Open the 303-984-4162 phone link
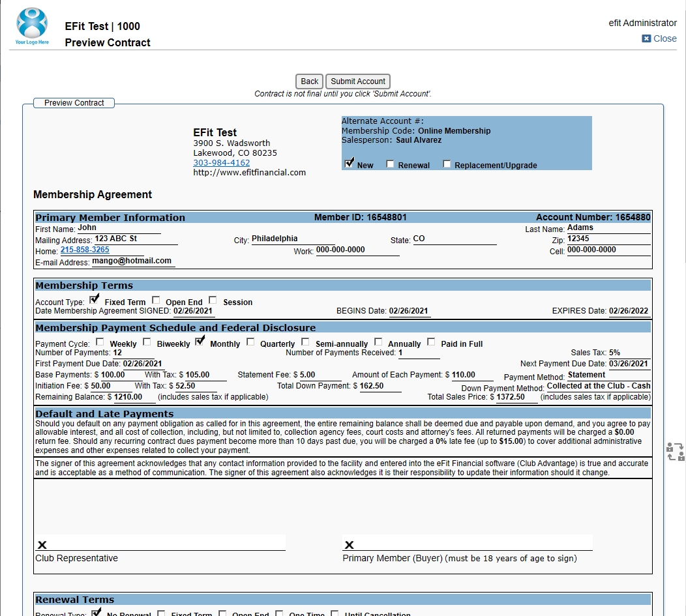The height and width of the screenshot is (616, 686). pyautogui.click(x=221, y=162)
